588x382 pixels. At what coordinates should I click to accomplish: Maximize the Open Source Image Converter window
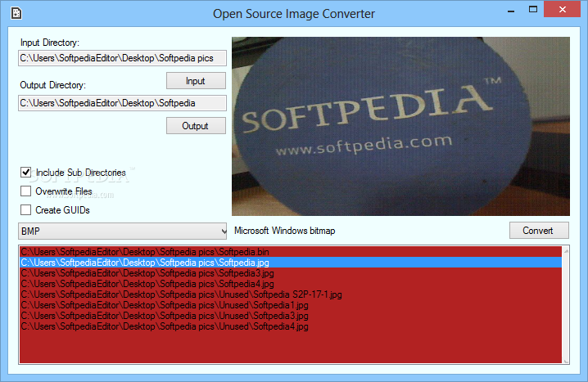(x=533, y=9)
